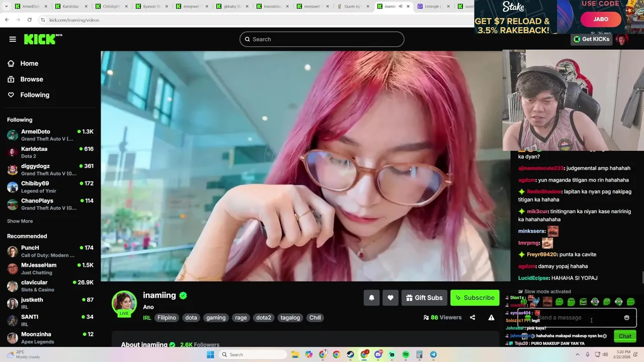Open the Chibiby69 channel

(x=50, y=187)
